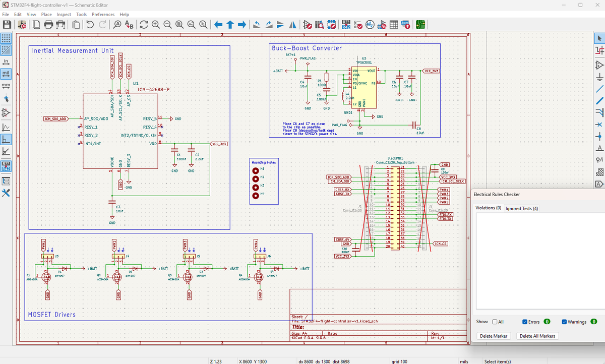Open Page Settings from the toolbar
Viewport: 605px width, 364px height.
point(36,24)
